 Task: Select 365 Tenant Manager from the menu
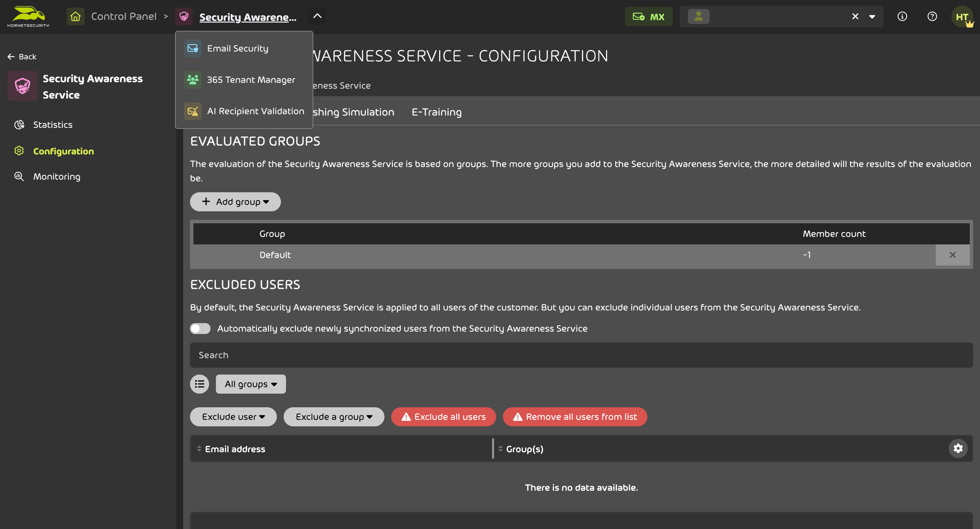[244, 80]
